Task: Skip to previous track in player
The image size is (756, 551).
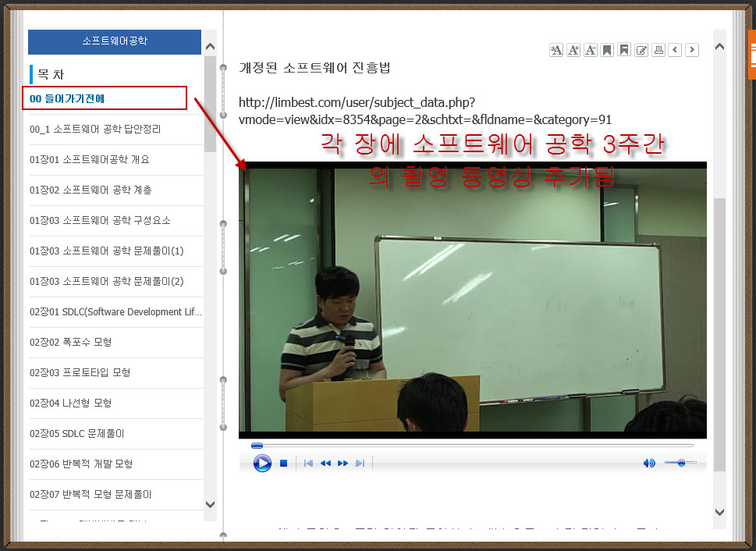Action: pos(308,463)
